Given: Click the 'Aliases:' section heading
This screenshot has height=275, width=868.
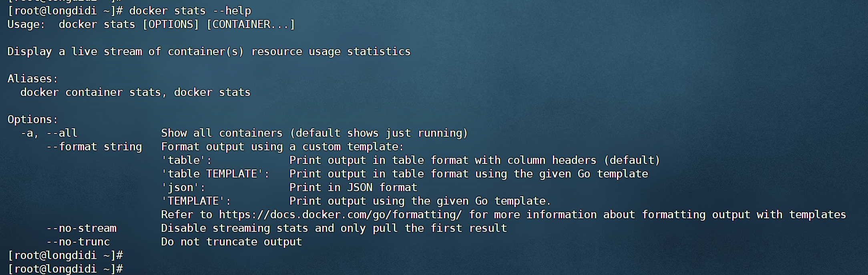Looking at the screenshot, I should click(x=32, y=79).
